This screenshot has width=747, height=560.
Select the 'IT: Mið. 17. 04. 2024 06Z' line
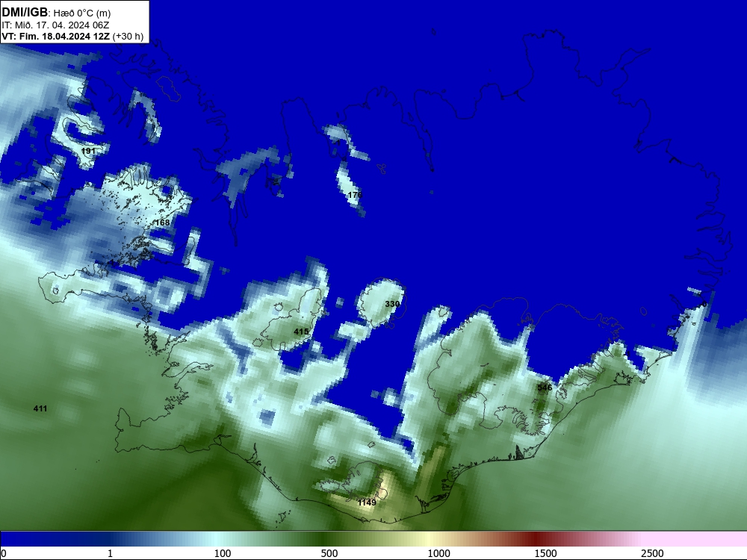pos(55,25)
